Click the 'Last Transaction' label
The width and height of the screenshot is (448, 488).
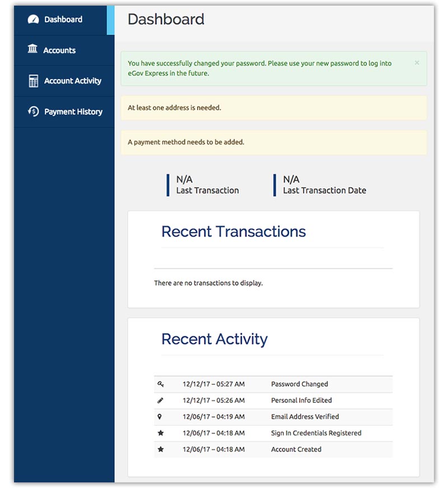pos(208,190)
